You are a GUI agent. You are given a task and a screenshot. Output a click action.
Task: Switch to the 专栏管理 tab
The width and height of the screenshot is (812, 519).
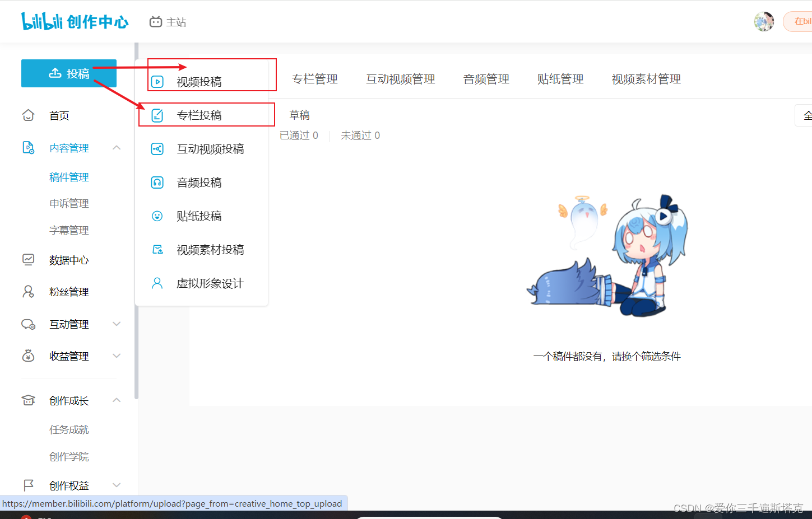pyautogui.click(x=315, y=79)
